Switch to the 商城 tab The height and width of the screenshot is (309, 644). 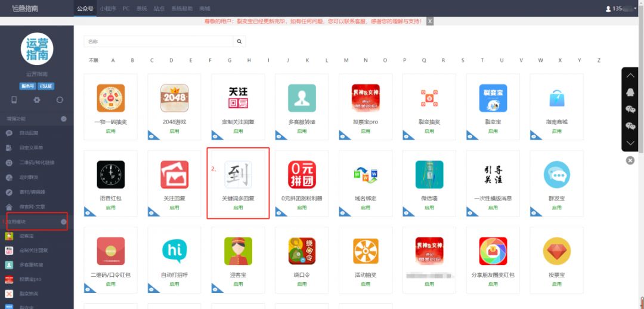click(x=205, y=8)
